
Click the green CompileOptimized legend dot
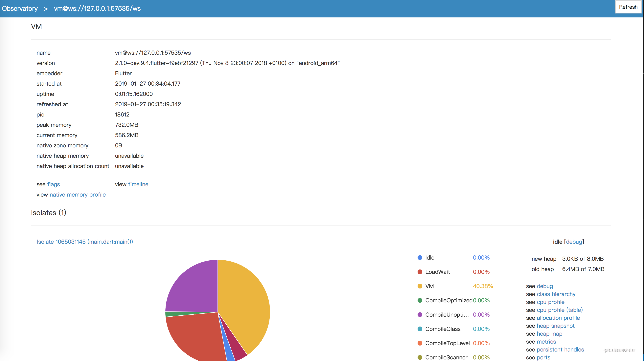[420, 300]
